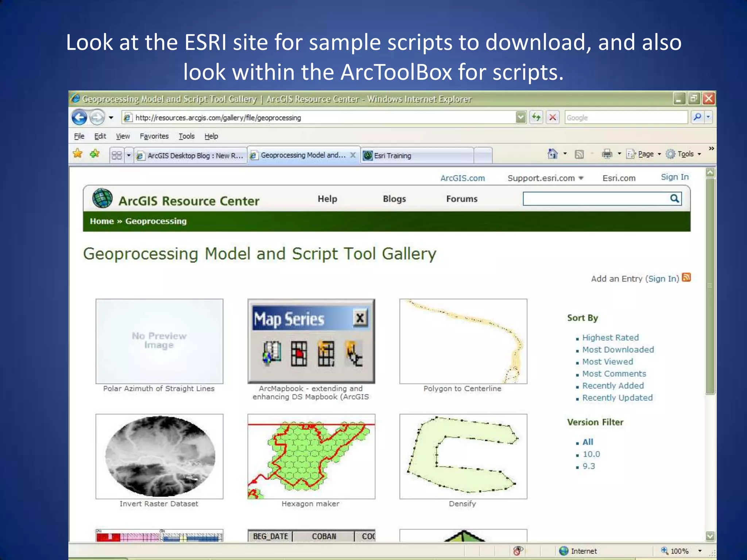Open the File menu
Viewport: 747px width, 560px height.
coord(79,136)
